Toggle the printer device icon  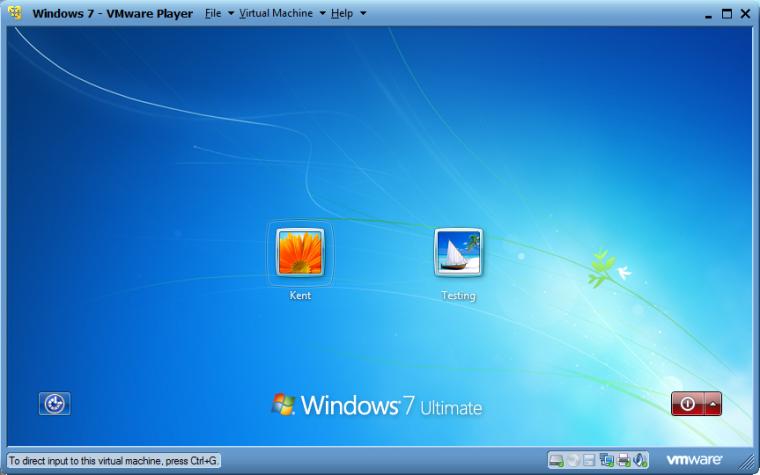click(624, 459)
